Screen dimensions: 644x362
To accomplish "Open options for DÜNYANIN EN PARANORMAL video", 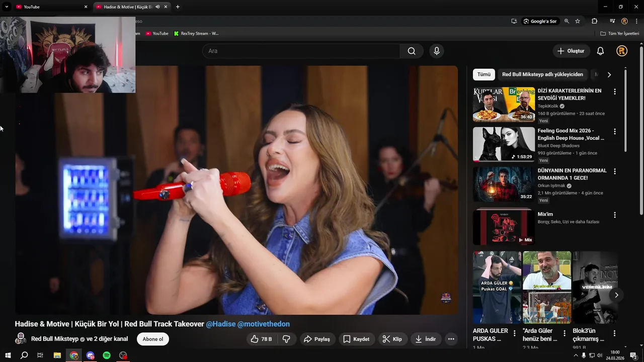I will [614, 171].
